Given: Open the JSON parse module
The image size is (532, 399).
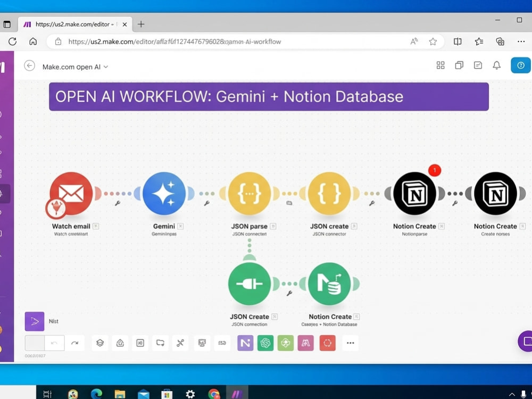Looking at the screenshot, I should [250, 194].
